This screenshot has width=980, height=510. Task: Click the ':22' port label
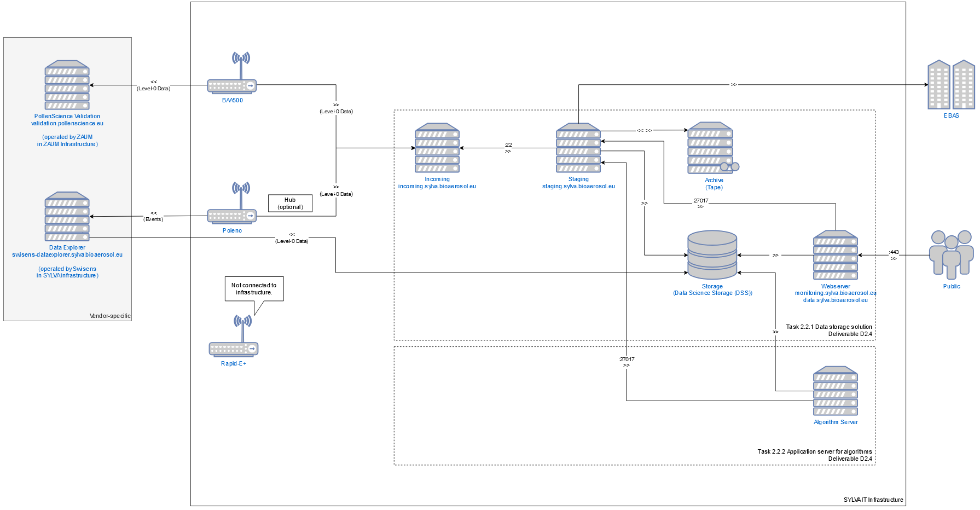coord(508,145)
